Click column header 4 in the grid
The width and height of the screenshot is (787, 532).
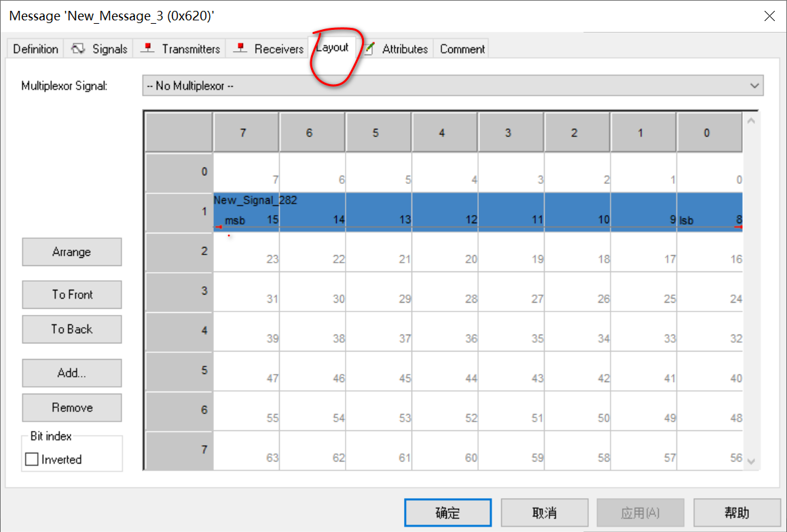[x=445, y=132]
